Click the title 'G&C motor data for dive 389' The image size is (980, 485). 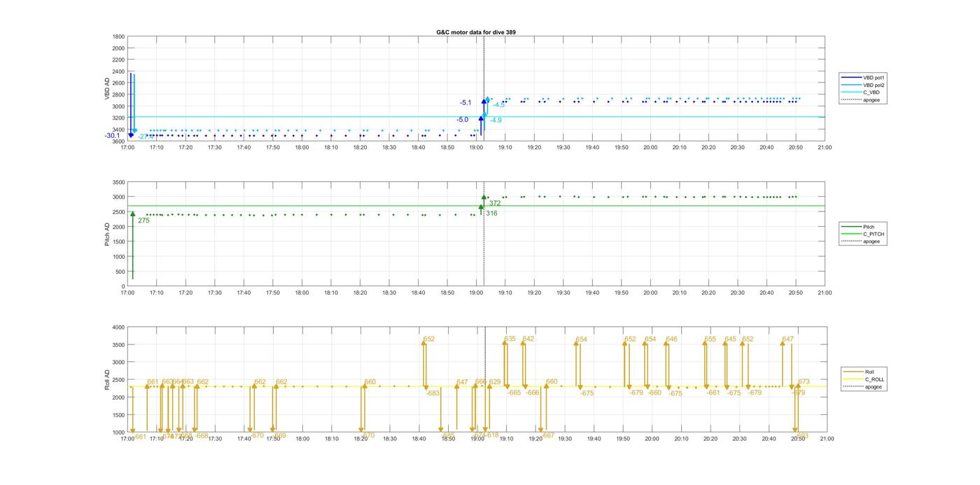click(476, 32)
